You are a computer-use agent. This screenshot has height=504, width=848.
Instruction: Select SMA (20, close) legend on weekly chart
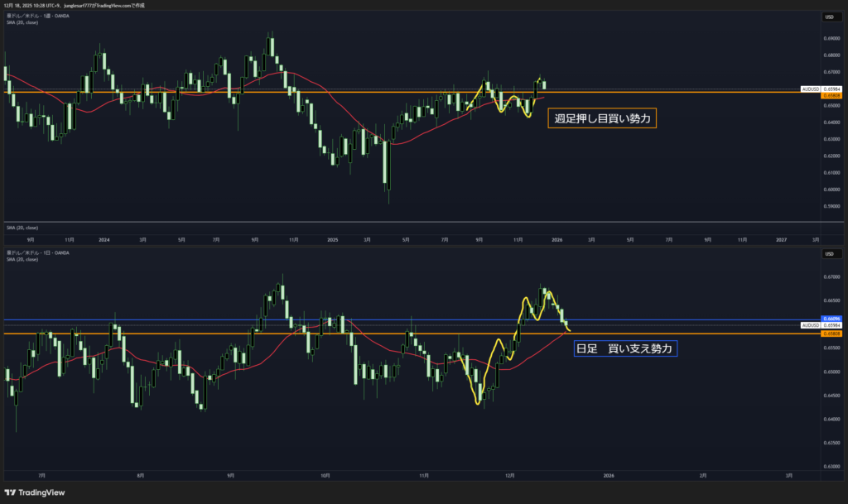click(x=22, y=22)
